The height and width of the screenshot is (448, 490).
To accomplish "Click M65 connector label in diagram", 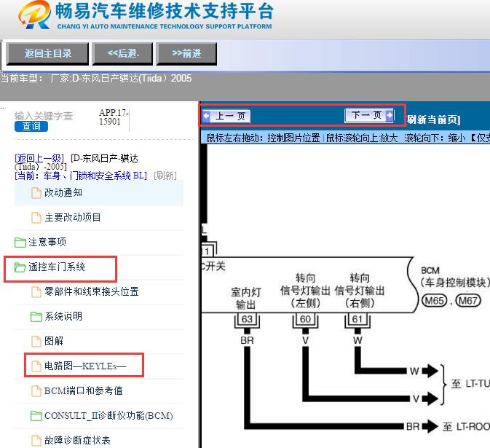I will click(435, 301).
